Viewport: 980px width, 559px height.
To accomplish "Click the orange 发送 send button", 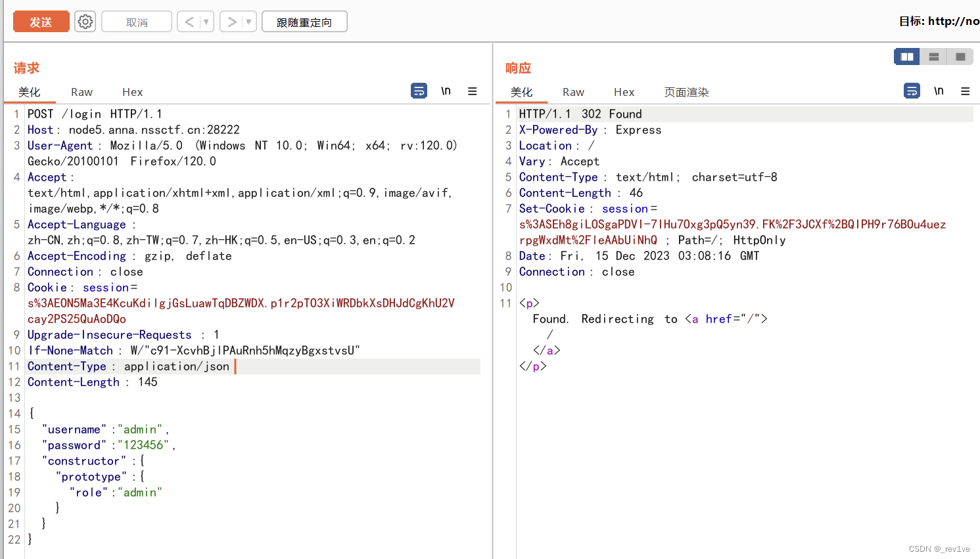I will (x=41, y=22).
